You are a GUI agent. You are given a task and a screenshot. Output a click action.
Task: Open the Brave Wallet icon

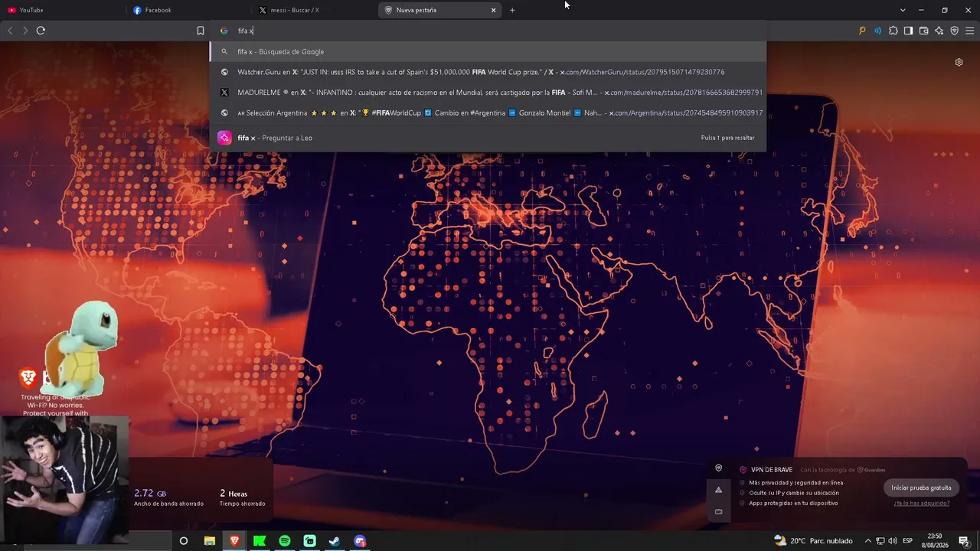[923, 31]
